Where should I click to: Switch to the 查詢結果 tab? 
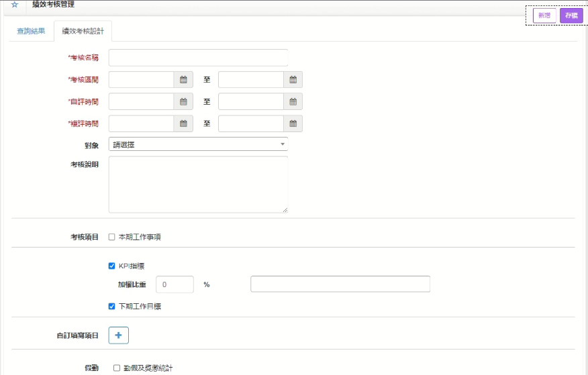(32, 31)
